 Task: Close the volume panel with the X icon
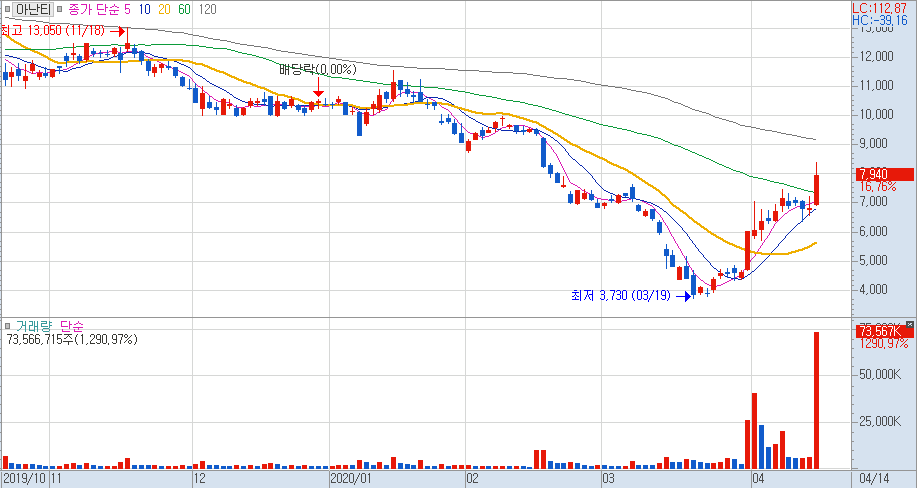pos(909,324)
